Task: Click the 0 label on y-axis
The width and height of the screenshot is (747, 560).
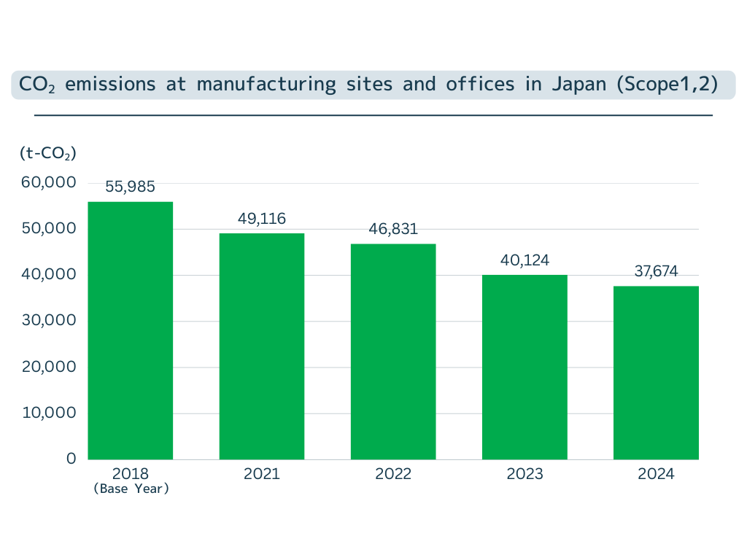Action: [71, 459]
